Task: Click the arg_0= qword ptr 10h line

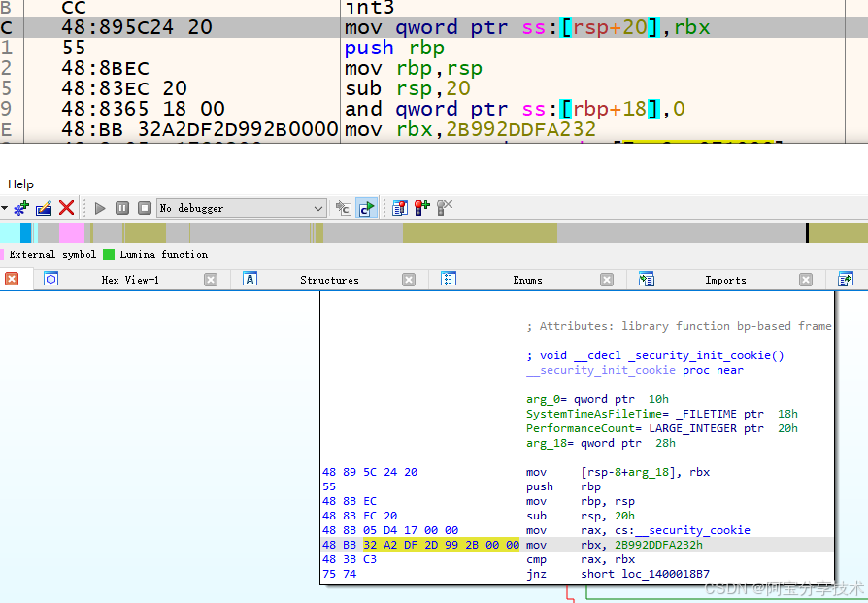Action: [597, 399]
